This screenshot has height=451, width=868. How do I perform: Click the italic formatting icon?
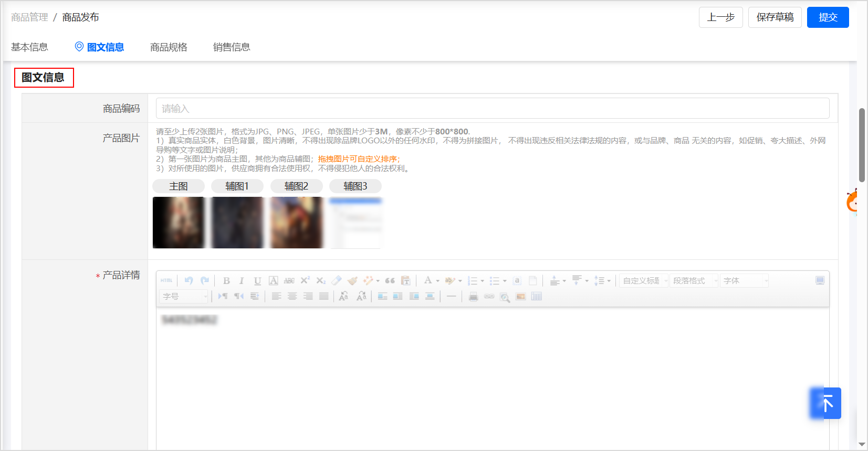point(242,281)
